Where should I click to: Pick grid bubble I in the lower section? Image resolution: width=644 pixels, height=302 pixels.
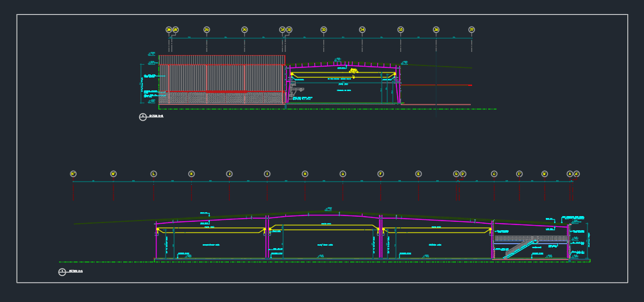tap(267, 174)
